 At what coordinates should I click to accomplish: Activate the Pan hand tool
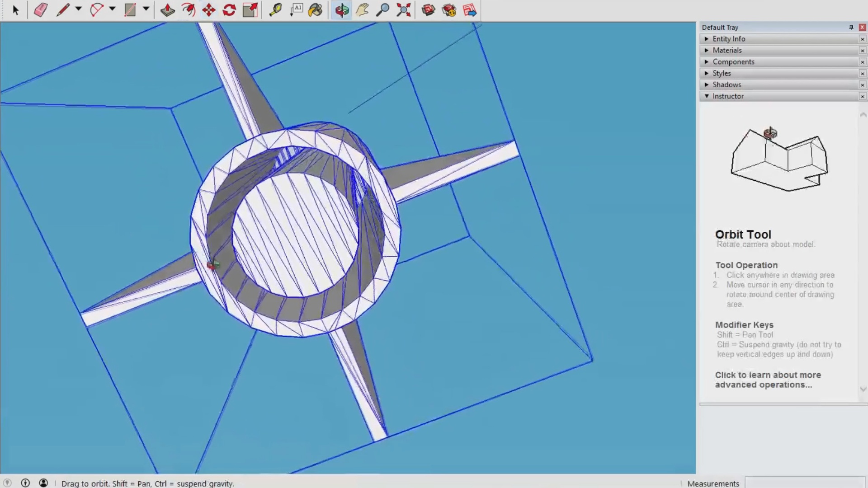pyautogui.click(x=362, y=10)
